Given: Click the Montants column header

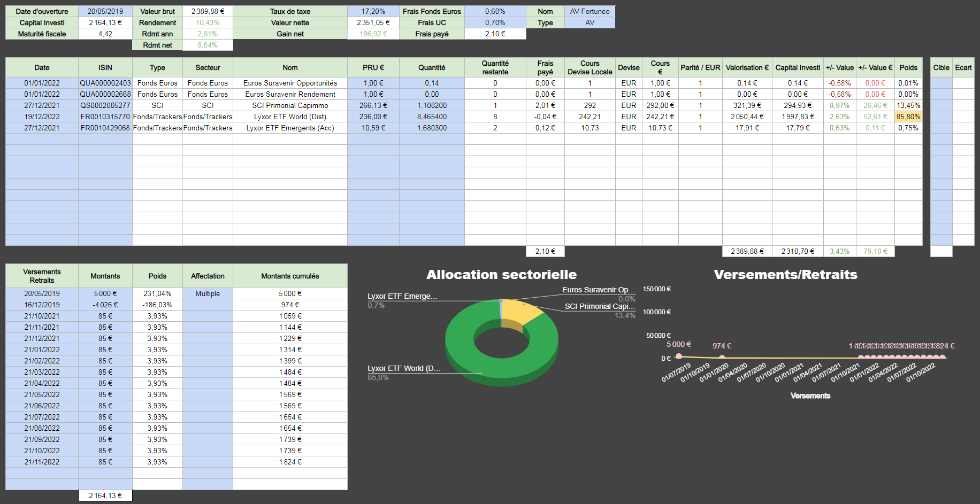Looking at the screenshot, I should point(105,276).
